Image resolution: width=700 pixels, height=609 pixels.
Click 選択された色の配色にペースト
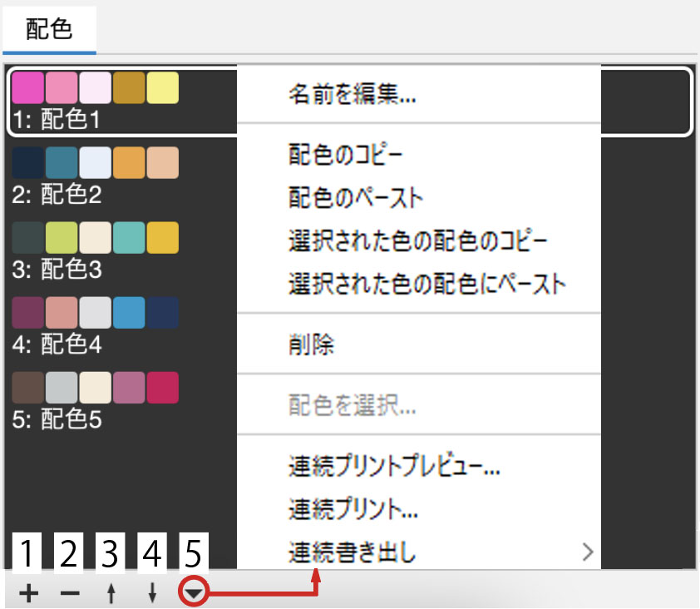[427, 285]
